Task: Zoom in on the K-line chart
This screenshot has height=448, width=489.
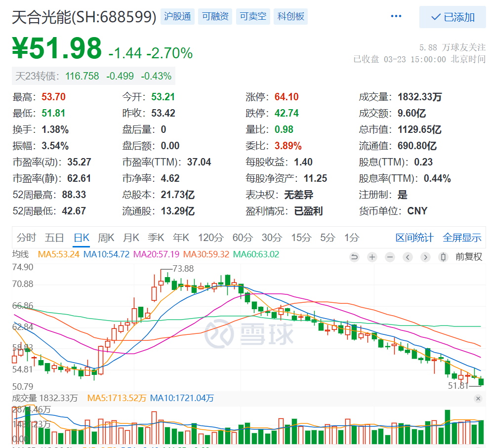Action: [x=372, y=257]
